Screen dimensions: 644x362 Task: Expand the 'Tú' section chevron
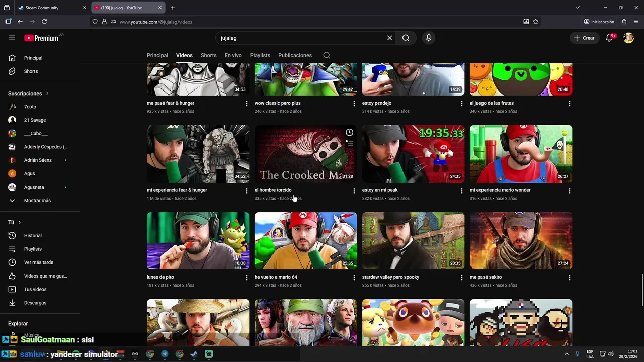tap(20, 222)
